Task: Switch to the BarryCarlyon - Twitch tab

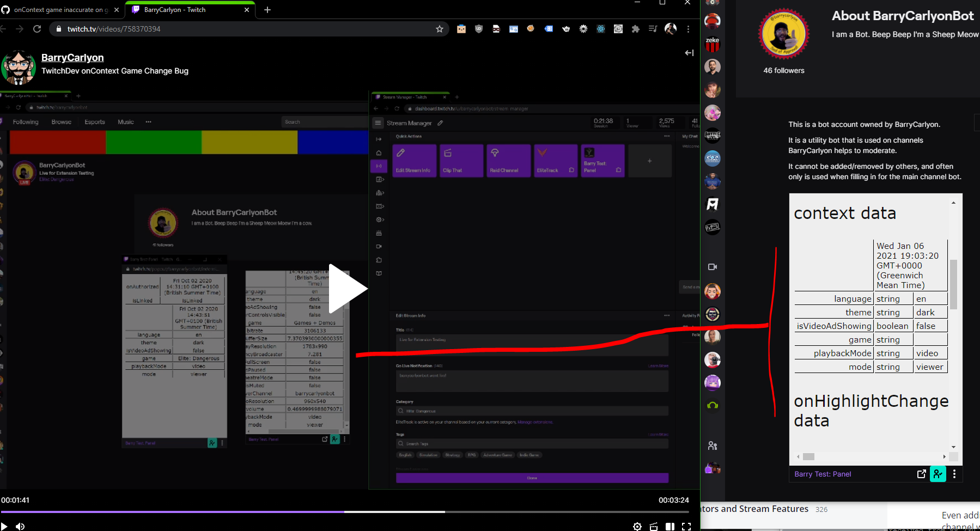Action: (189, 10)
